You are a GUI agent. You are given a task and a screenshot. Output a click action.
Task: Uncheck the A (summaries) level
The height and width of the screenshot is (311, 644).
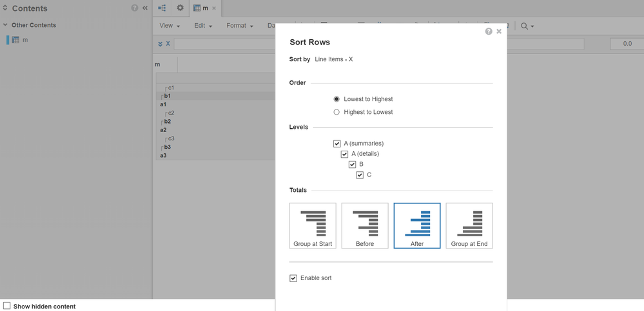tap(337, 144)
